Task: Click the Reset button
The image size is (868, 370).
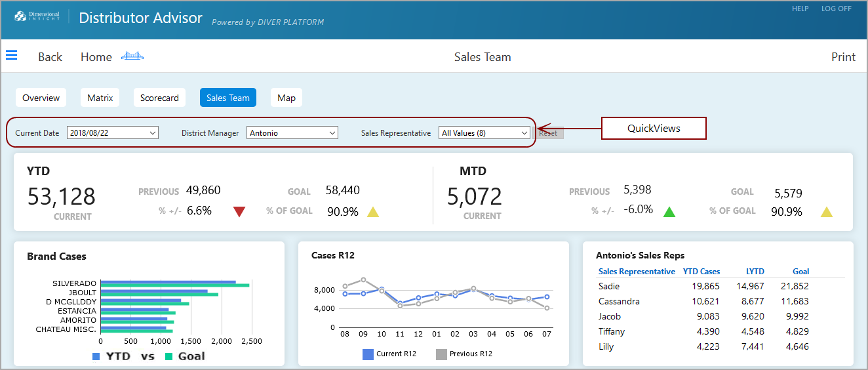Action: 548,133
